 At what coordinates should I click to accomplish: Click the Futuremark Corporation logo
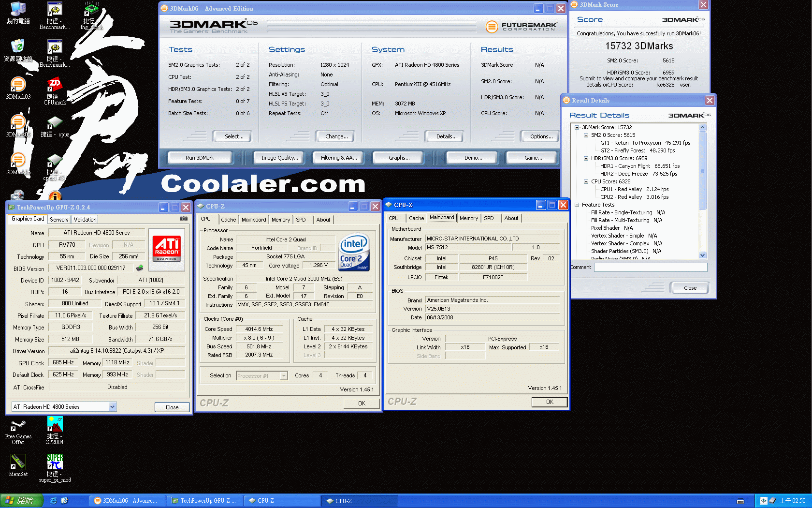[x=521, y=26]
